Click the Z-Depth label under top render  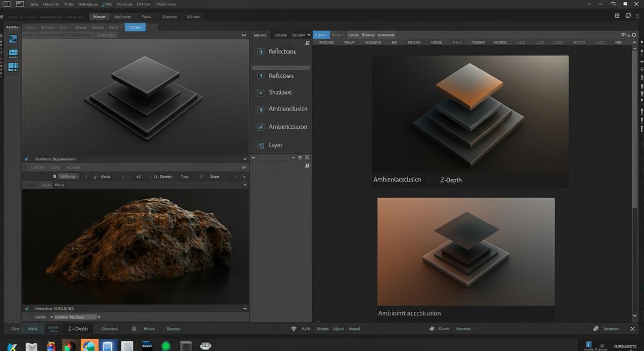450,180
